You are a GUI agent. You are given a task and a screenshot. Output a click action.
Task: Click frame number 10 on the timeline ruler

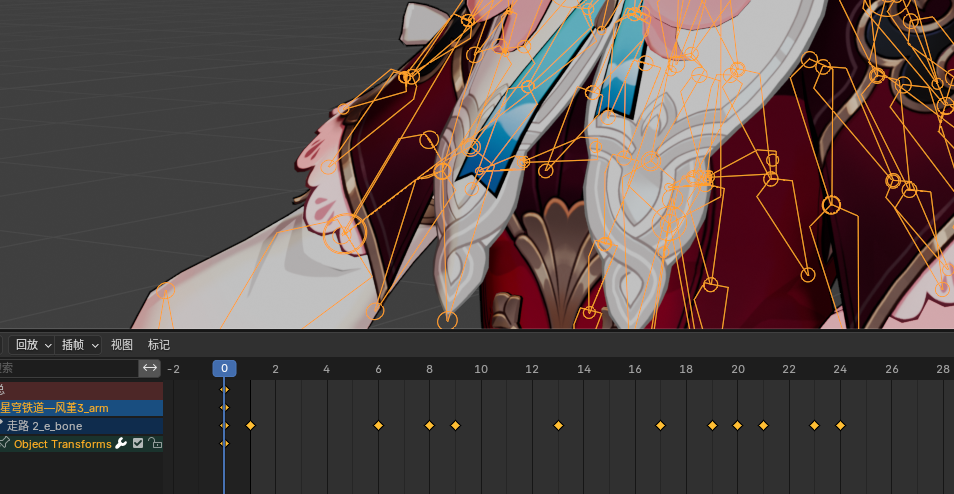coord(481,369)
